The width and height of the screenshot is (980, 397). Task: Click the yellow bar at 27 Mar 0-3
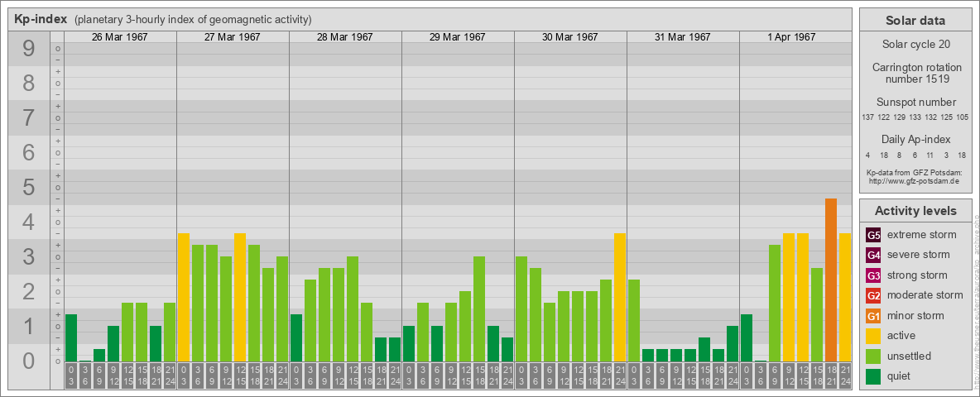184,297
